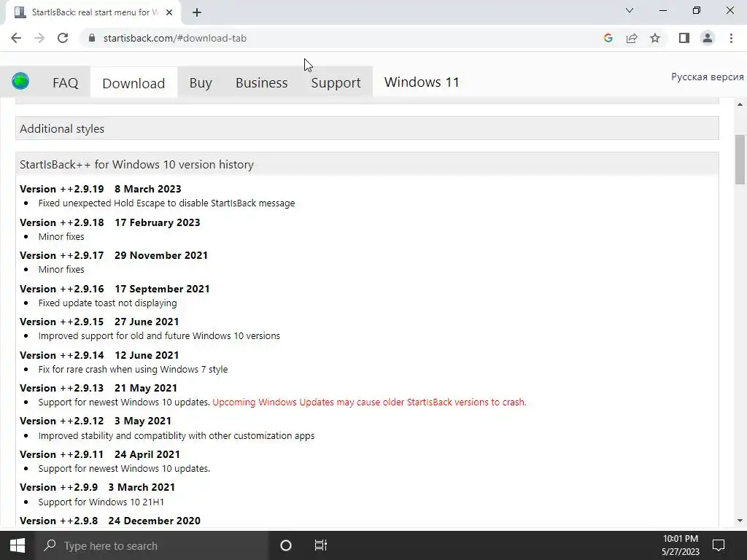Click the heading Version ++2.9.19 8 March 2023
The width and height of the screenshot is (747, 560).
click(x=101, y=189)
